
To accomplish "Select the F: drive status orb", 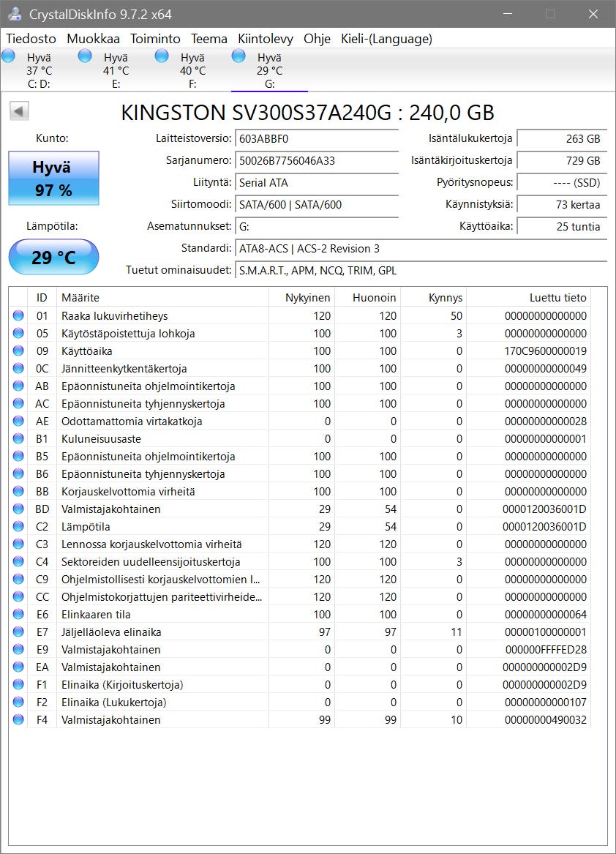I will (x=162, y=56).
